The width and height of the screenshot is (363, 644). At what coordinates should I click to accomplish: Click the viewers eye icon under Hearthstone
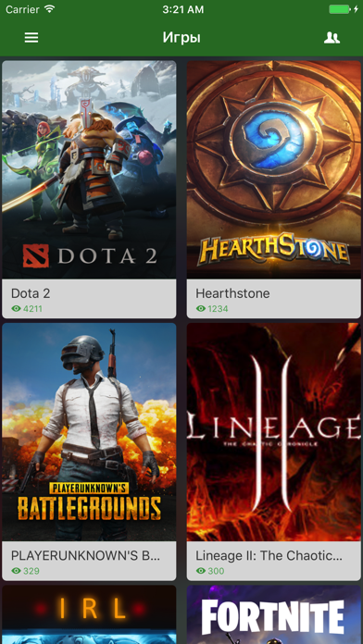pos(201,308)
